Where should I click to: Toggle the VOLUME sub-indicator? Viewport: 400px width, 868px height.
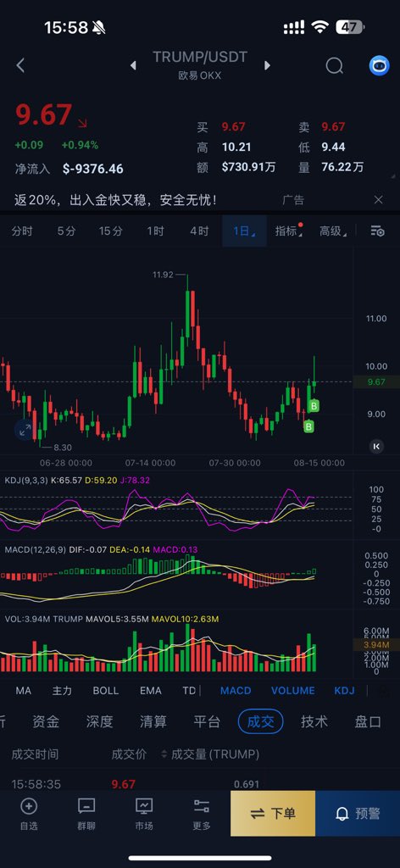292,690
